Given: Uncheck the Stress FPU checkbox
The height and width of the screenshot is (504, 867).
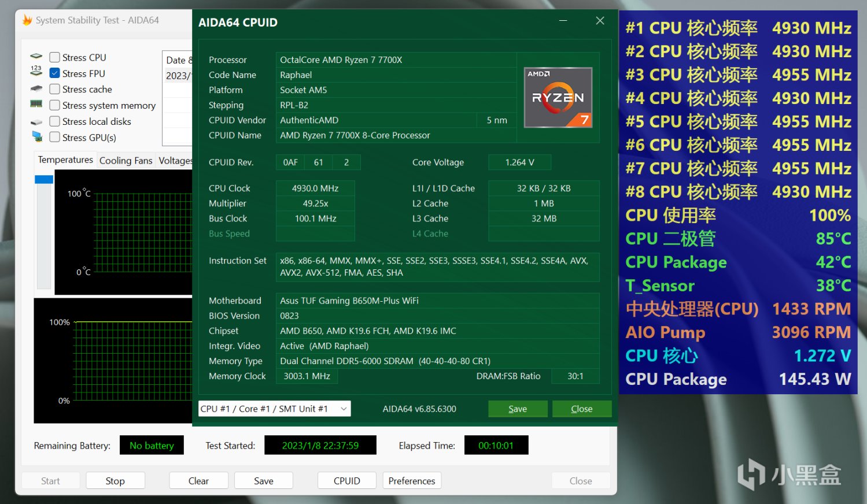Looking at the screenshot, I should click(55, 73).
